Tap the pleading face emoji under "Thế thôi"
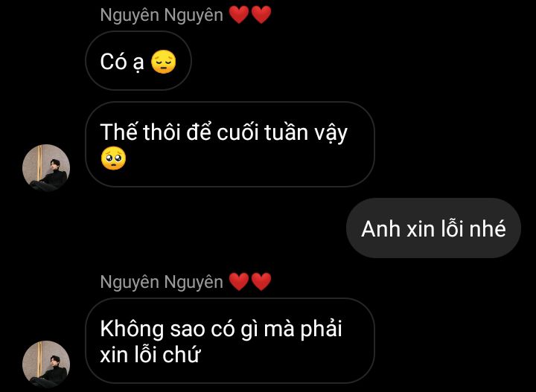The image size is (536, 392). (x=113, y=158)
